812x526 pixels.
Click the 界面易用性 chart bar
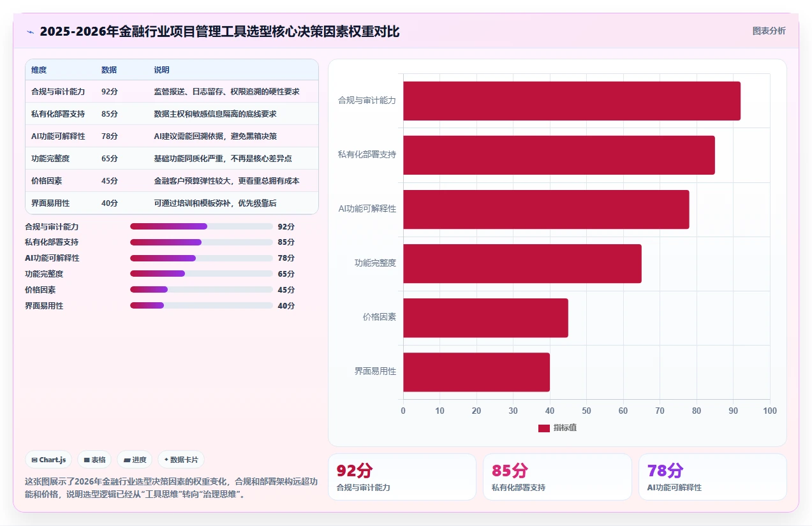pyautogui.click(x=476, y=372)
